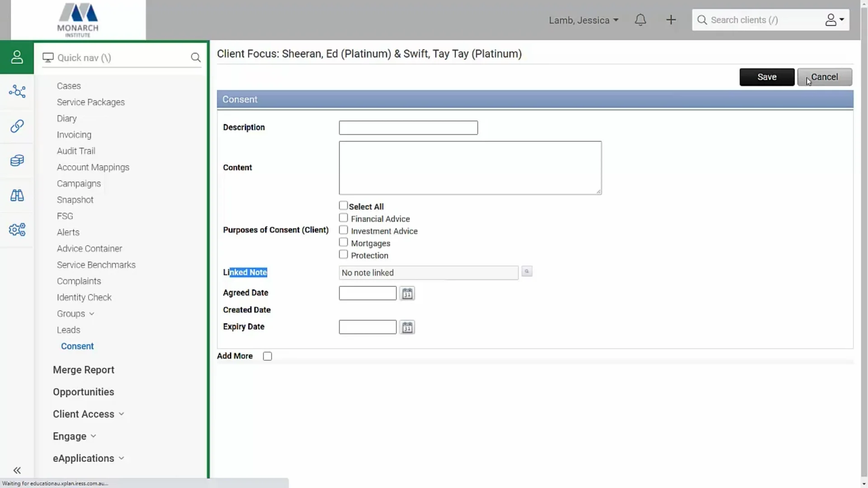Viewport: 868px width, 488px height.
Task: Click the Quick nav monitor icon
Action: (48, 58)
